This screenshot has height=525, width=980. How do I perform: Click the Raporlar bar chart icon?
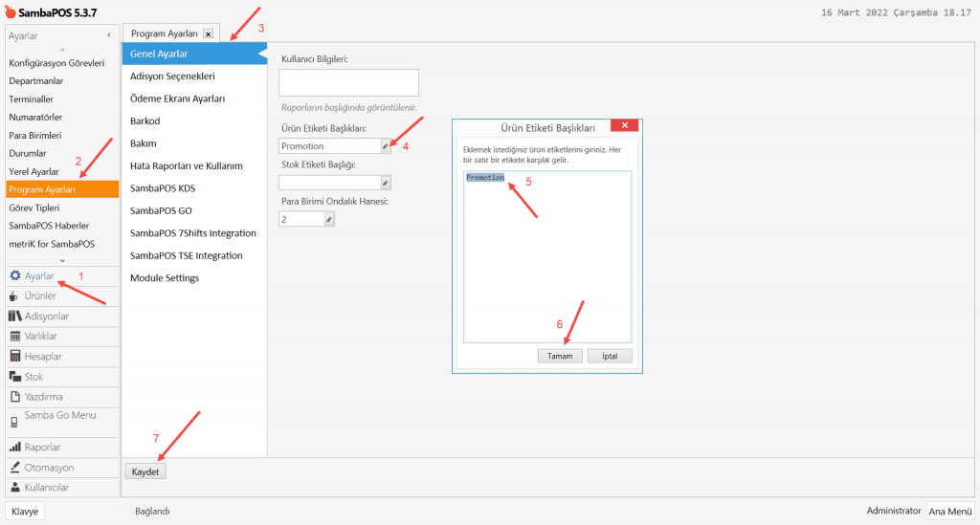tap(15, 447)
